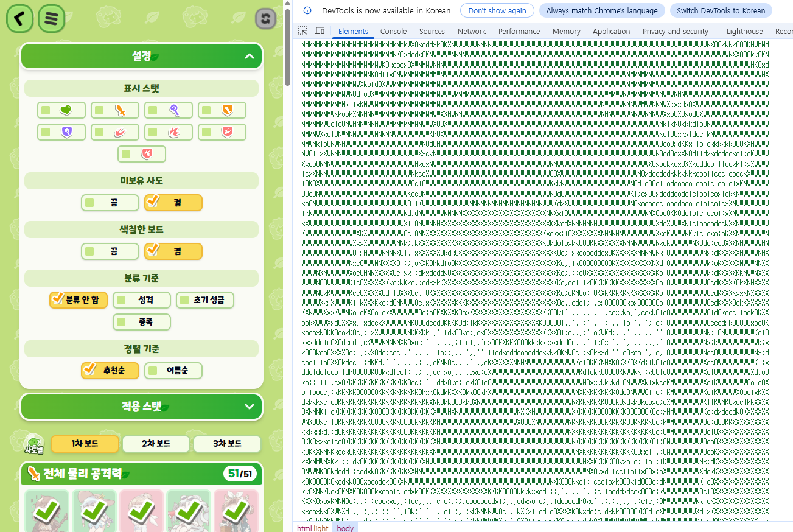
Task: Toggle the device toolbar icon in DevTools
Action: coord(320,31)
